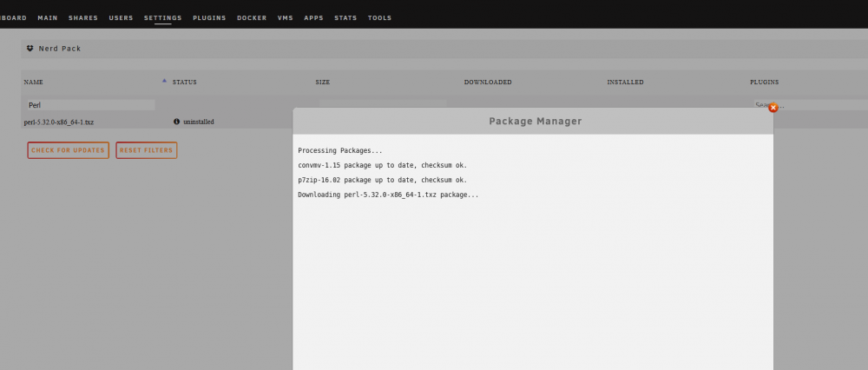Open the Shares menu tab

(x=83, y=17)
